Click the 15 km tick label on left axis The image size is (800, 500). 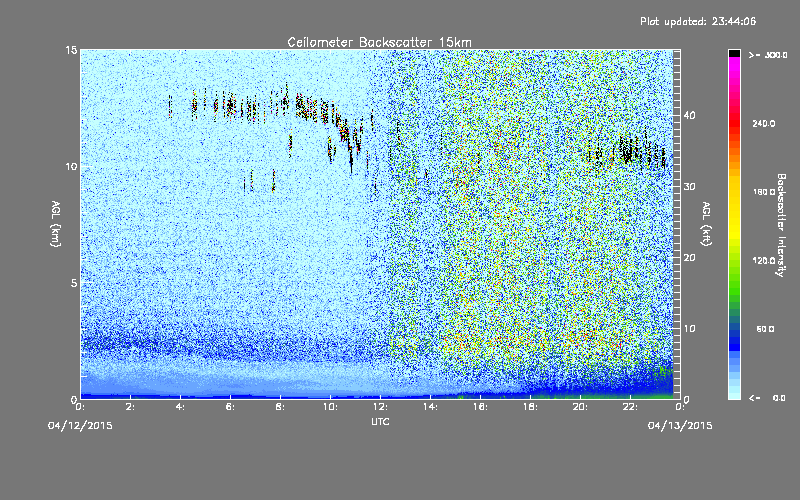click(71, 50)
